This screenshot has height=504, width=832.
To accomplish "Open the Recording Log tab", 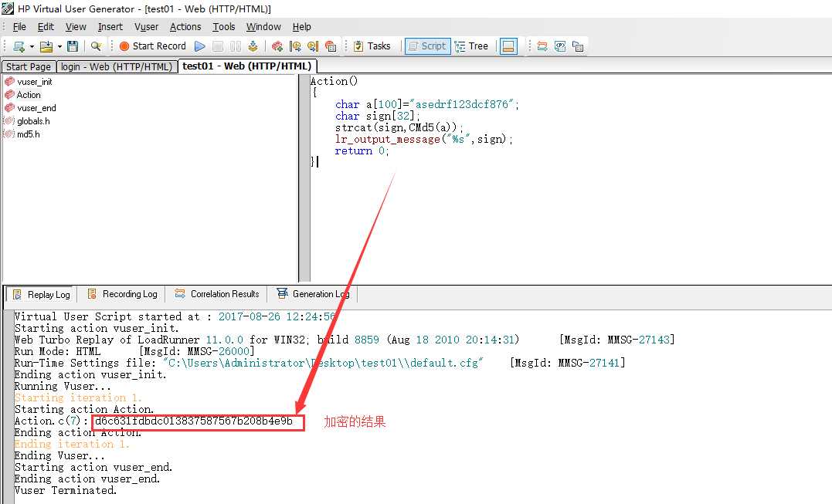I will coord(123,294).
